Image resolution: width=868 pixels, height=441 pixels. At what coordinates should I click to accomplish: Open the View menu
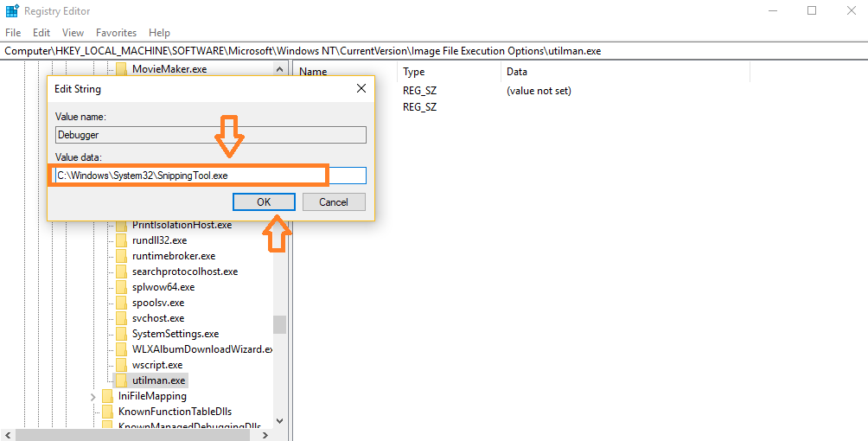coord(73,33)
